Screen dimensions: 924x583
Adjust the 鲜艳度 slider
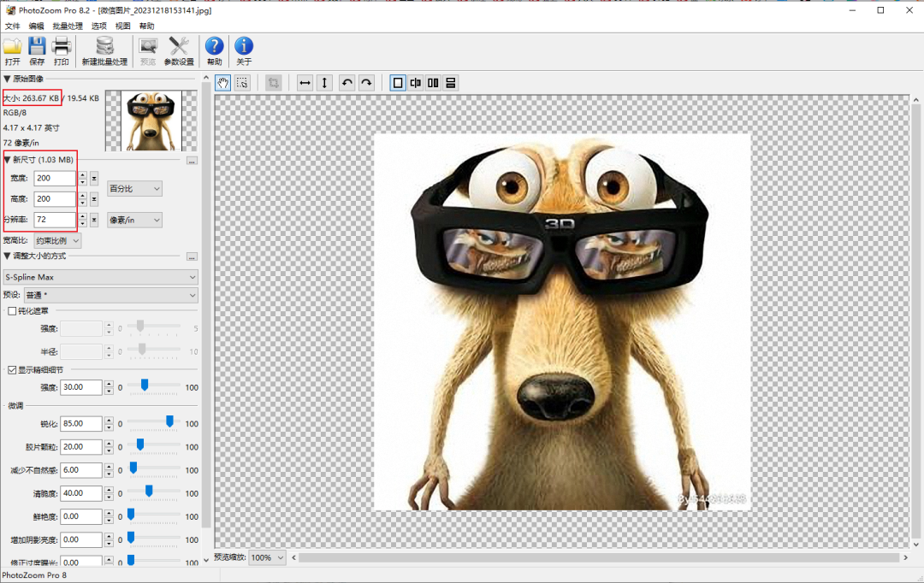pyautogui.click(x=131, y=514)
